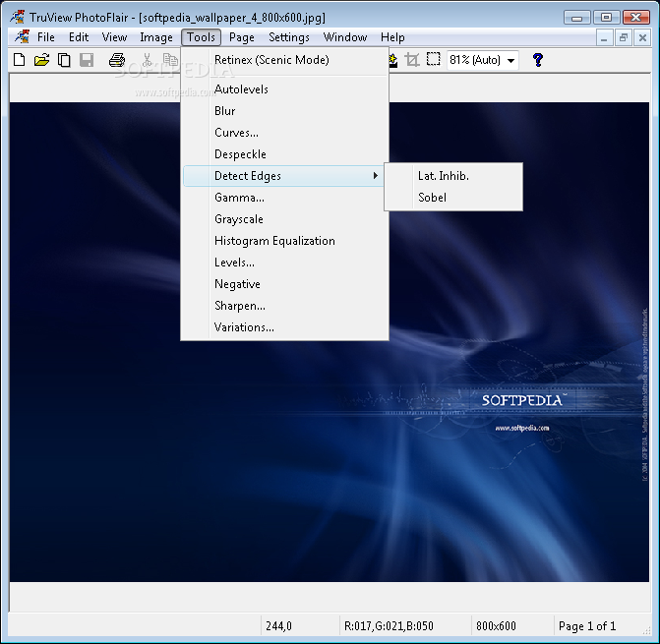Close the TruView PhotoFlair application window
The image size is (660, 644).
pos(635,18)
